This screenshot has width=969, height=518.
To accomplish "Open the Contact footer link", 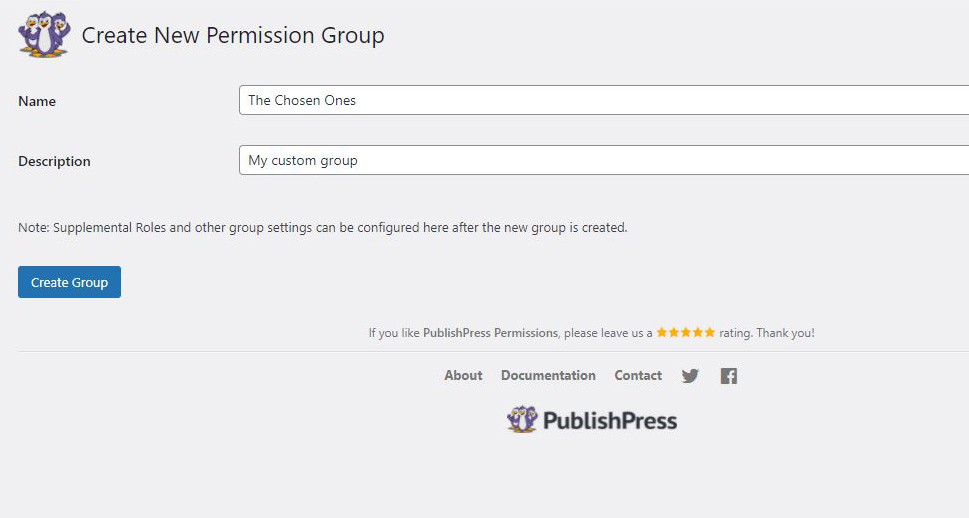I will coord(638,375).
